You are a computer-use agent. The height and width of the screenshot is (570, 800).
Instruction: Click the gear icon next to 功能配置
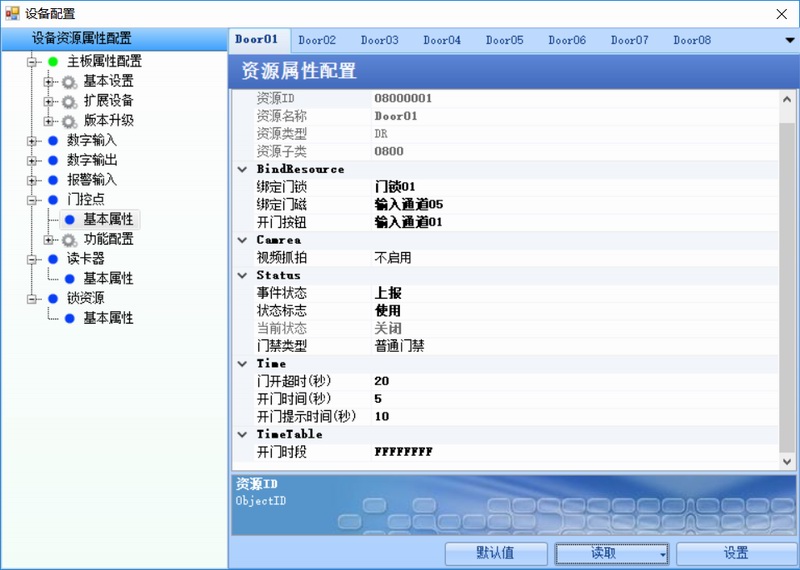(x=69, y=240)
